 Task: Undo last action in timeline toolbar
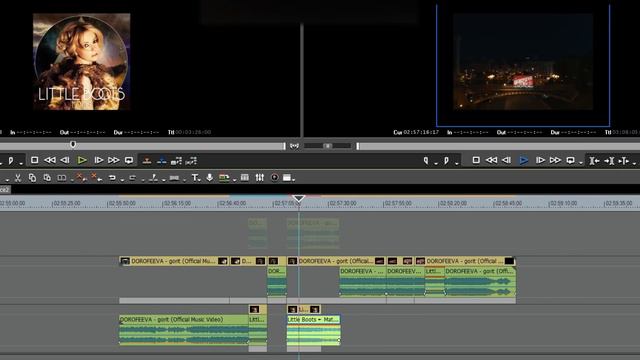tap(112, 178)
